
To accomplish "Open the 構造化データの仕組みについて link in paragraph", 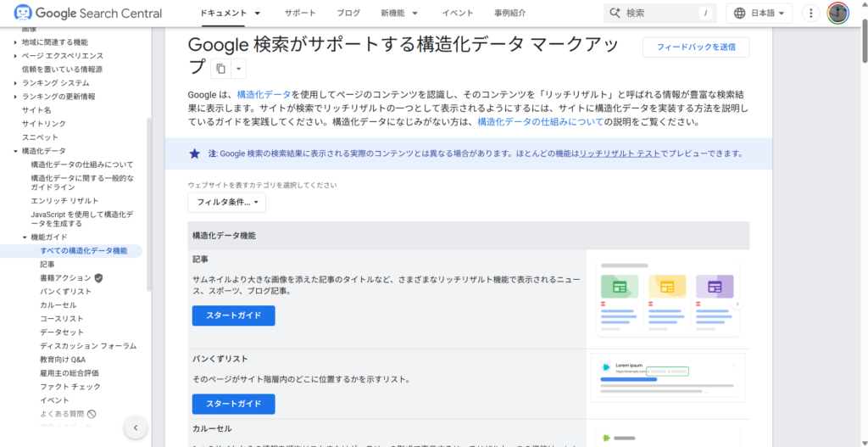I will (540, 122).
